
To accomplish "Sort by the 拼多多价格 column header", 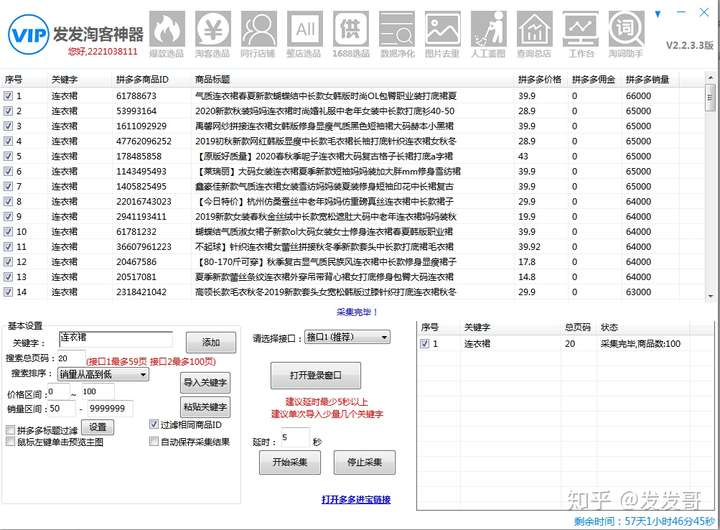I will click(x=540, y=79).
